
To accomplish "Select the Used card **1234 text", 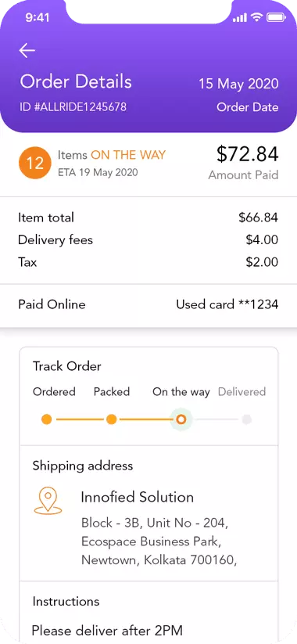I will coord(227,304).
